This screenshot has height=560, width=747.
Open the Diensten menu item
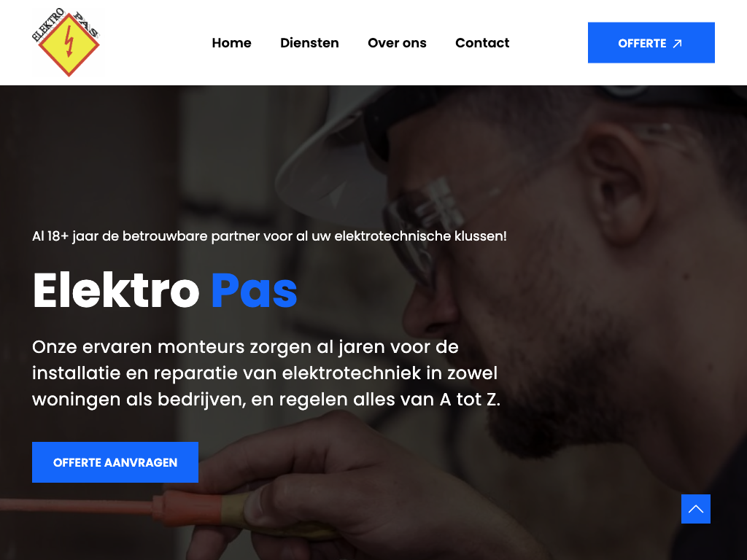(309, 43)
